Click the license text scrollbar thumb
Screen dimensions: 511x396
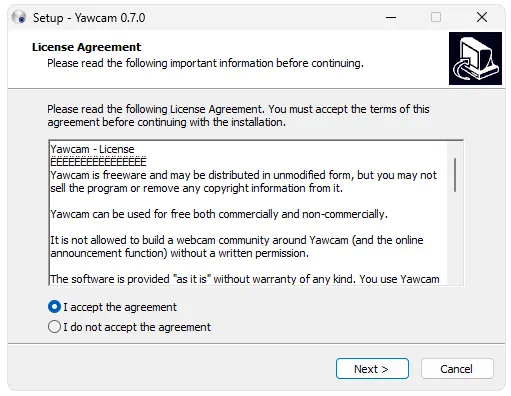pyautogui.click(x=455, y=175)
